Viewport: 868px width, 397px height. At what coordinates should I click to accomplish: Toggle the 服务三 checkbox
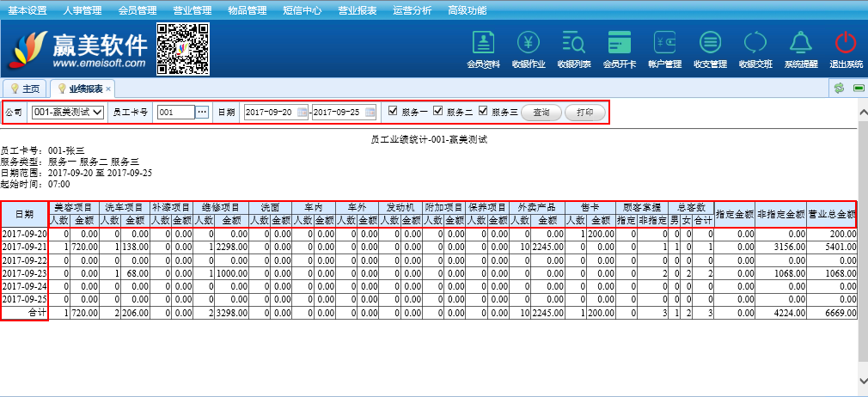click(483, 111)
